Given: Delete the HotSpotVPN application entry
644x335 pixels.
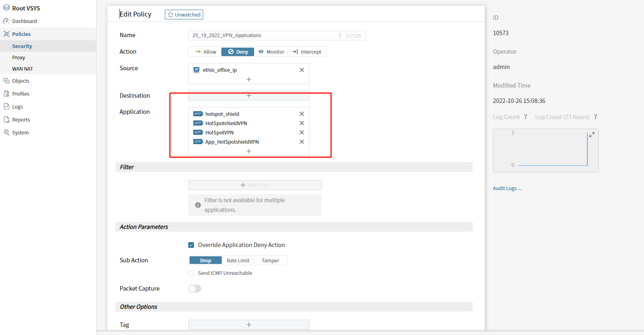Looking at the screenshot, I should pyautogui.click(x=301, y=132).
